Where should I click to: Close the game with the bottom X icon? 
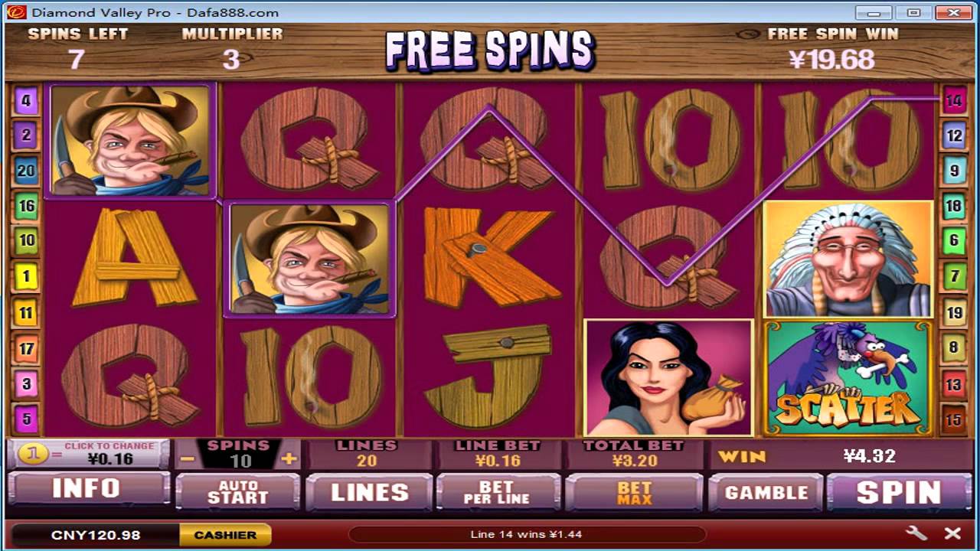pyautogui.click(x=952, y=533)
